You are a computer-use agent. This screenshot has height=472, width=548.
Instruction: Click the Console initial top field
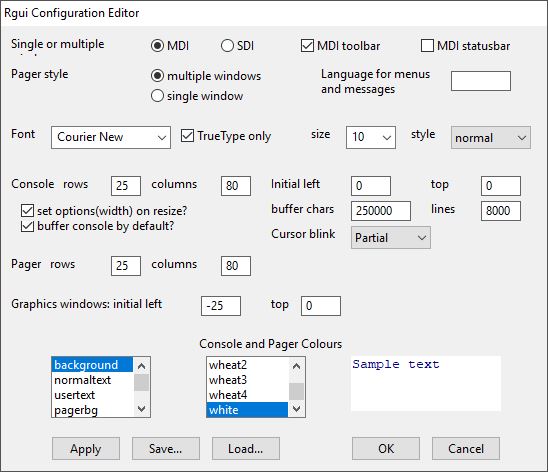[501, 186]
